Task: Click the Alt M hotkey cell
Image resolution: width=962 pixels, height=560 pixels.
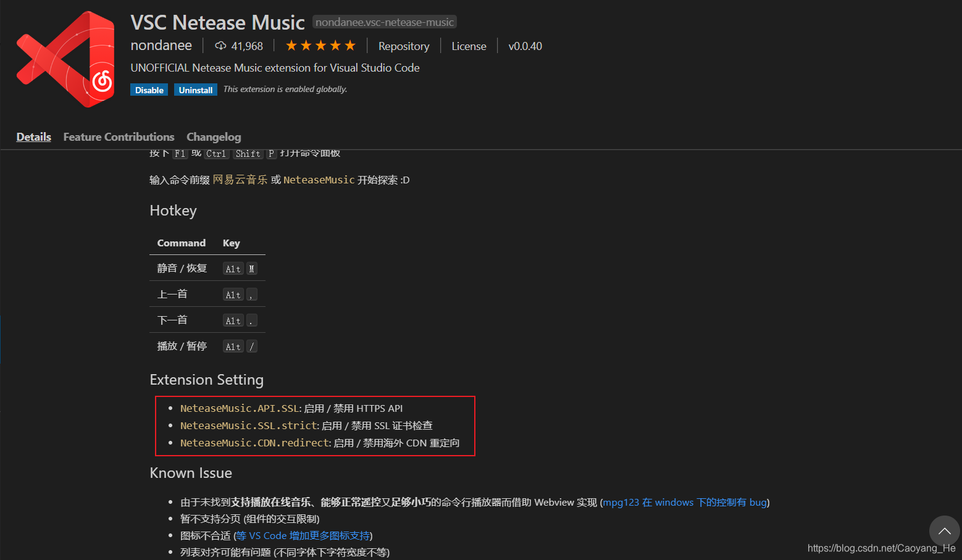Action: tap(240, 268)
